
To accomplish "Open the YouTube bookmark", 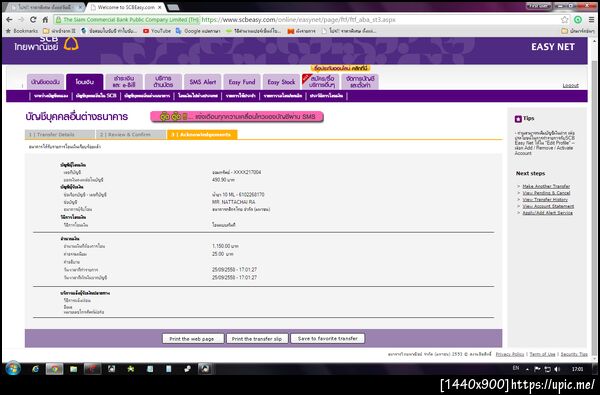I will coord(157,31).
